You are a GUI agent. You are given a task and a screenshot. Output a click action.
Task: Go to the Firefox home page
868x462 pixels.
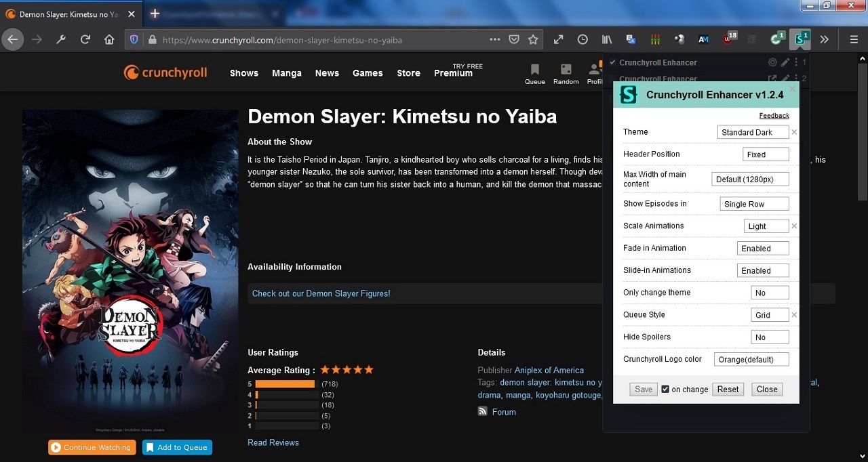109,40
